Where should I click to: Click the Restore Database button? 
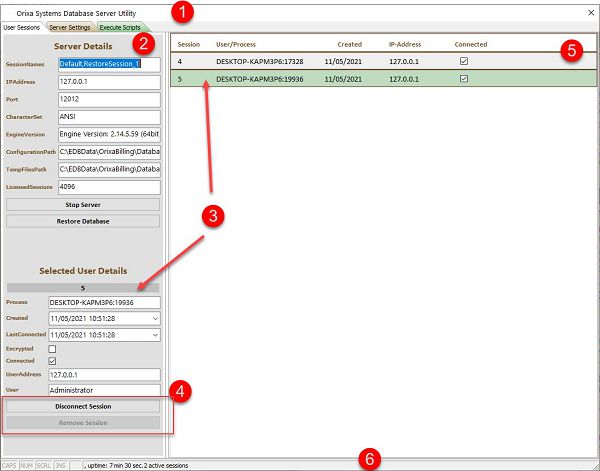pos(83,221)
